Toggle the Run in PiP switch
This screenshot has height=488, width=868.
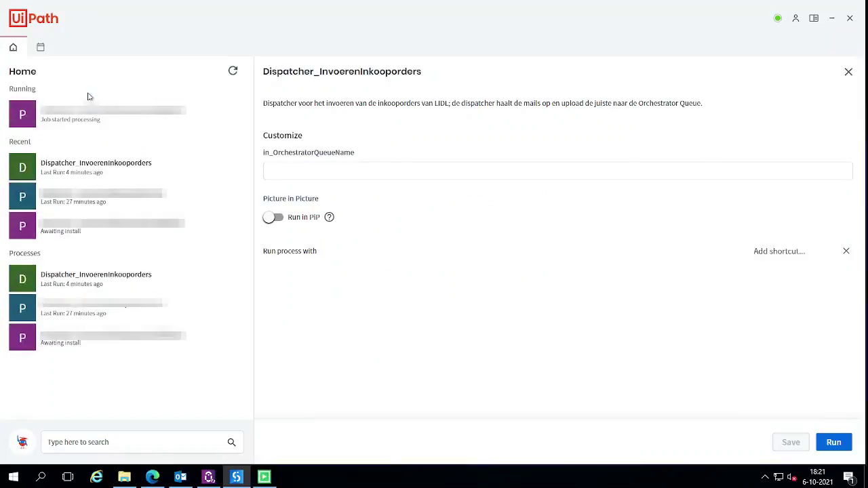tap(273, 217)
